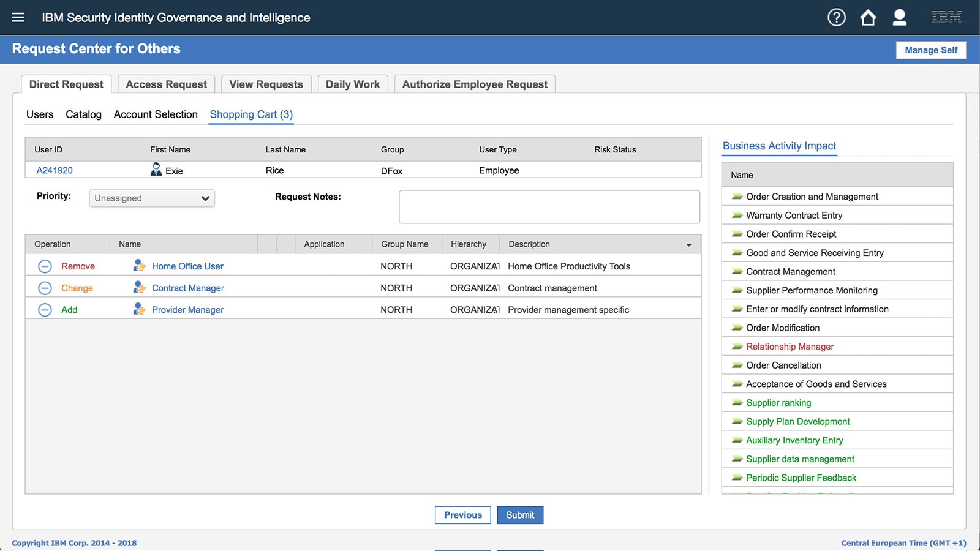Select Supplier data management row
This screenshot has width=980, height=551.
pos(837,459)
